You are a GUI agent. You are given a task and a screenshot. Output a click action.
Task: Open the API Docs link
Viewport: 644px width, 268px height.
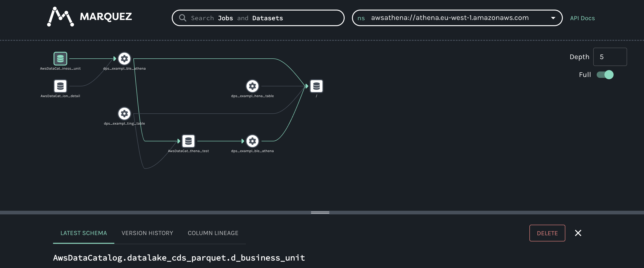pyautogui.click(x=582, y=18)
